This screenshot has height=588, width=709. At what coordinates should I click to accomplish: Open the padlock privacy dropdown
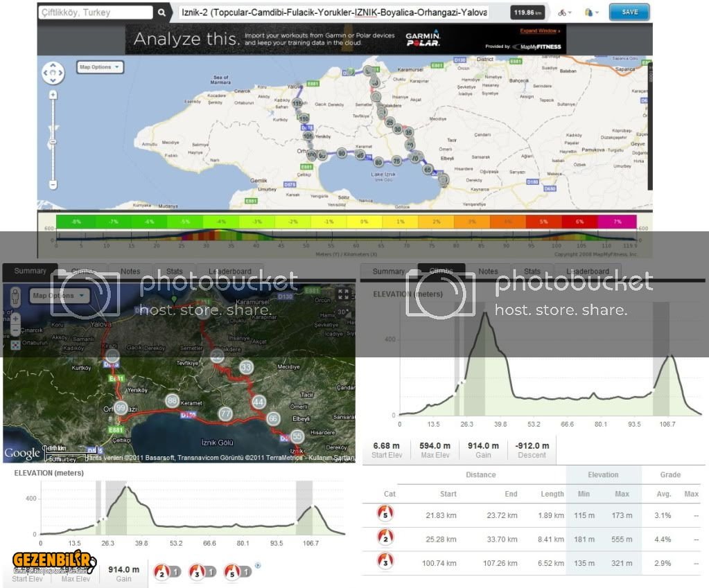[x=591, y=12]
